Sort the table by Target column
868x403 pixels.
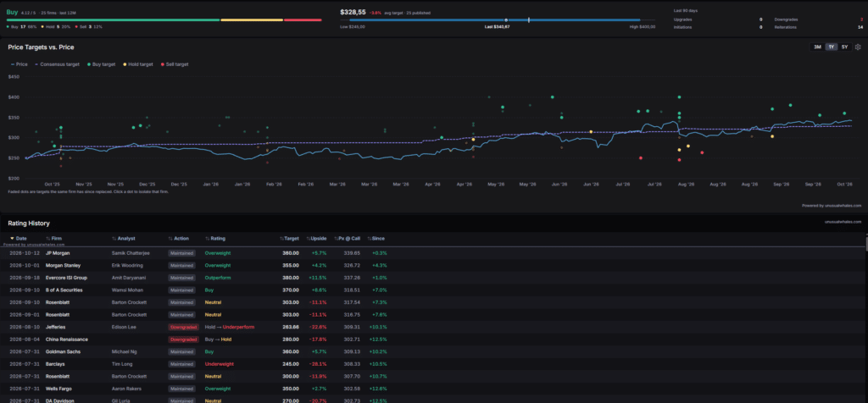point(290,238)
